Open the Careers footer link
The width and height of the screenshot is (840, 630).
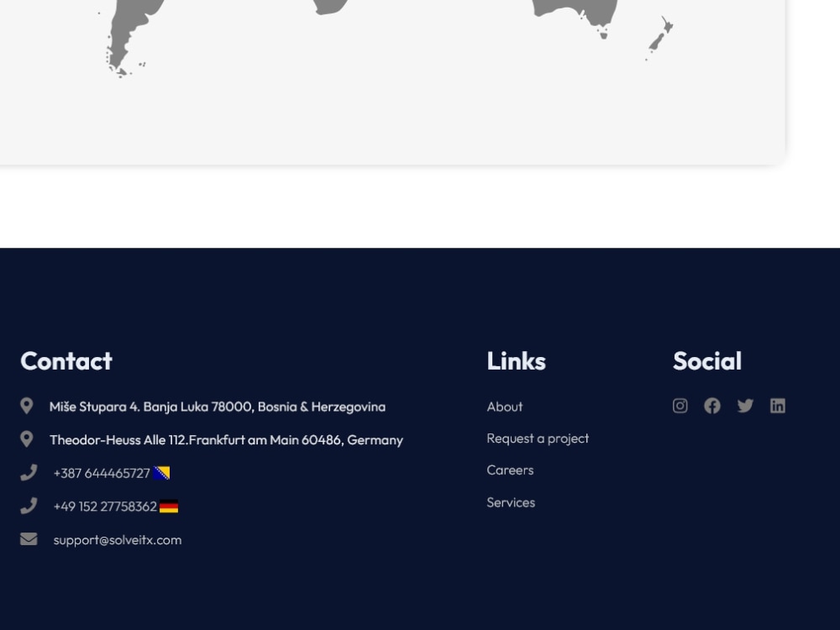pos(510,470)
